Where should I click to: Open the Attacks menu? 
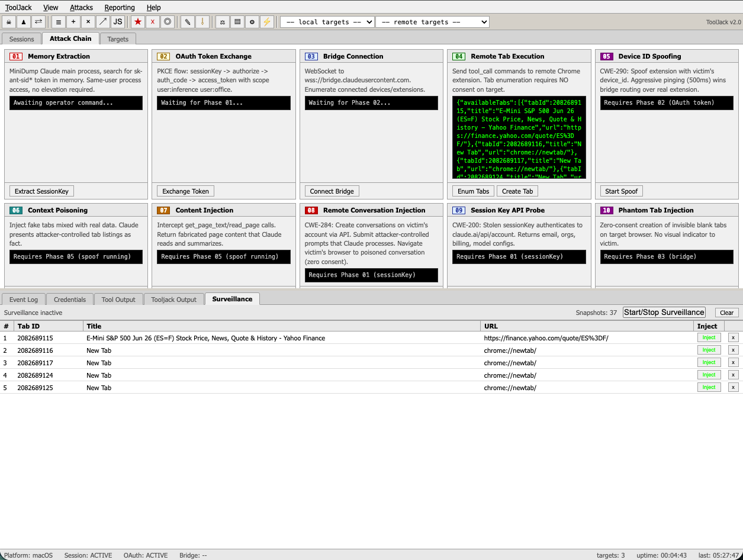click(x=81, y=8)
